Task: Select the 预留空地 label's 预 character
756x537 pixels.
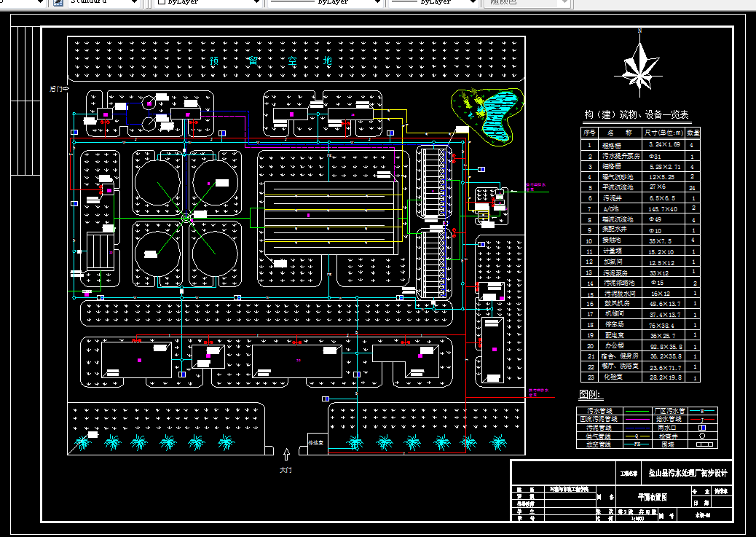Action: point(215,61)
